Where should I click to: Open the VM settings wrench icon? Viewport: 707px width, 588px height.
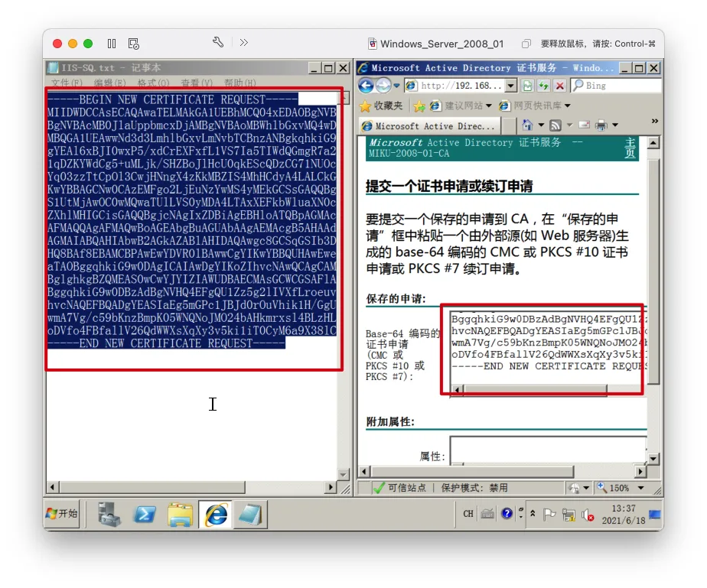[x=218, y=42]
